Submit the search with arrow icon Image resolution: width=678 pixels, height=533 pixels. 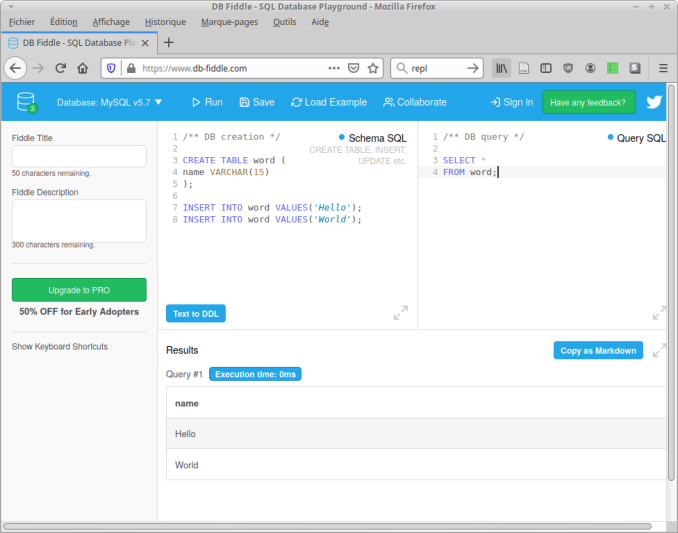click(473, 68)
